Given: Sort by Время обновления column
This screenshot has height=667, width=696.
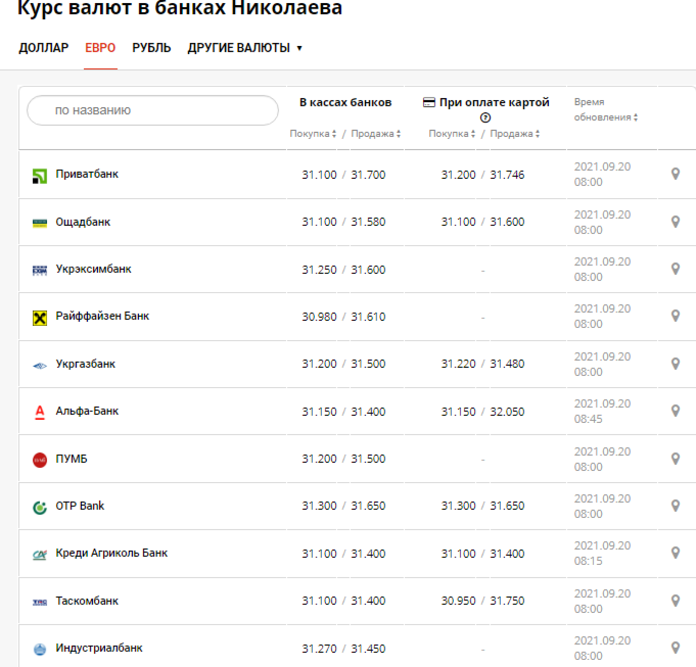Looking at the screenshot, I should (x=606, y=110).
